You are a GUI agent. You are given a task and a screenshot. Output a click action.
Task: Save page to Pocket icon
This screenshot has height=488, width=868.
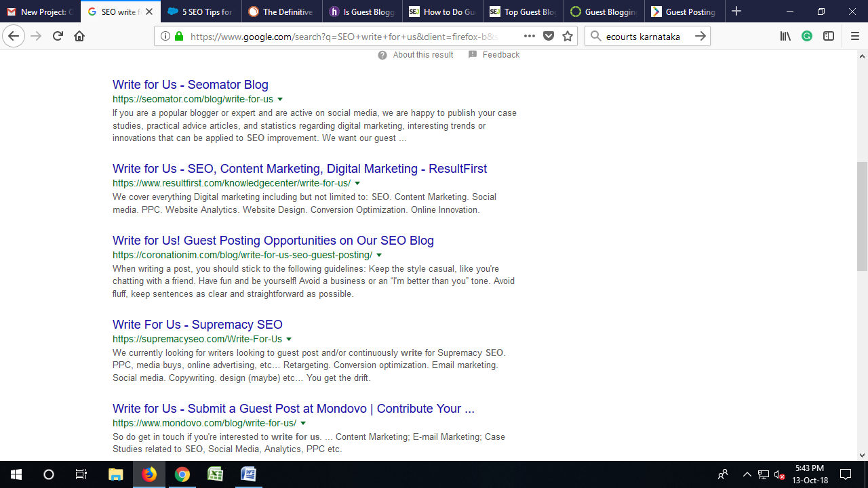point(549,37)
